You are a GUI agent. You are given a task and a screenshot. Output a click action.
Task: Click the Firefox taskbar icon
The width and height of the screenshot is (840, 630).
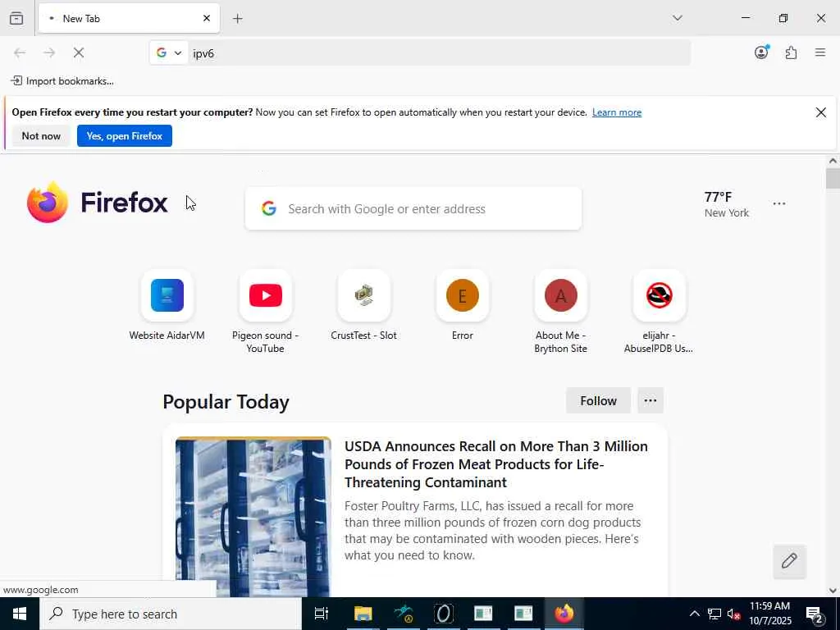tap(564, 614)
